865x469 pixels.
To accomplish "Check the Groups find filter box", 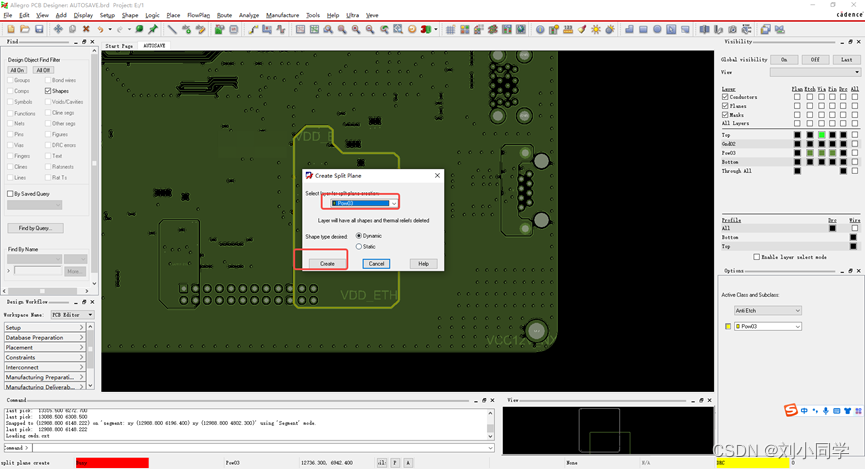I will pyautogui.click(x=10, y=80).
